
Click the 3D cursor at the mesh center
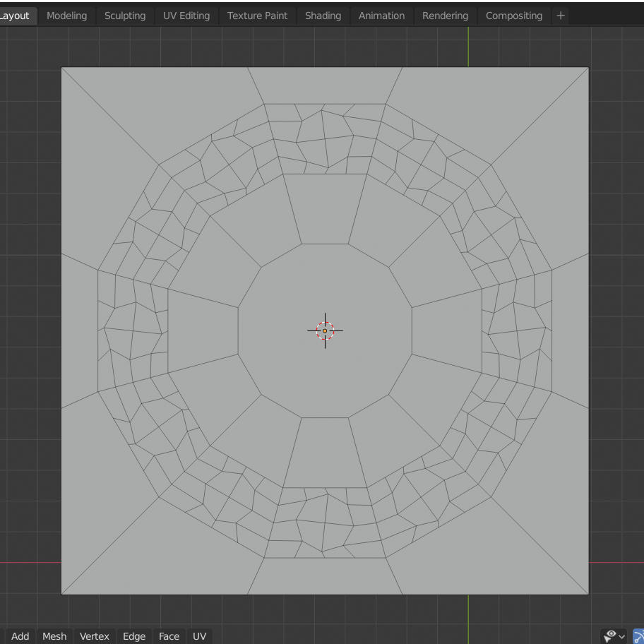325,330
